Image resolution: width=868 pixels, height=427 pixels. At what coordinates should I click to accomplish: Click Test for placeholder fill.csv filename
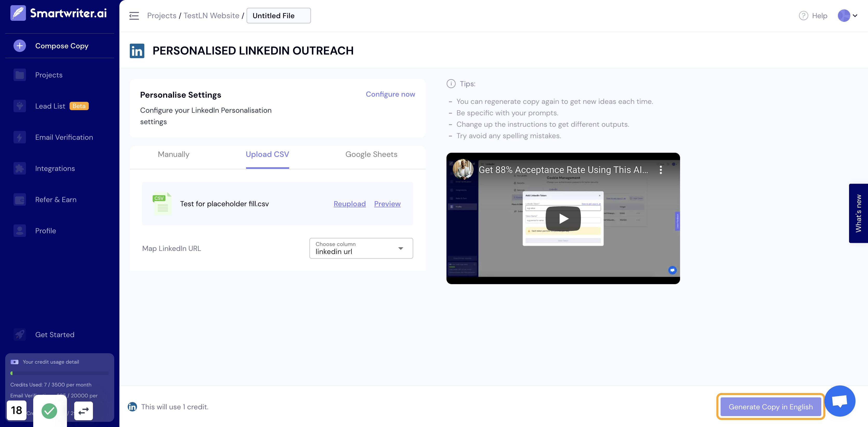[x=225, y=204]
